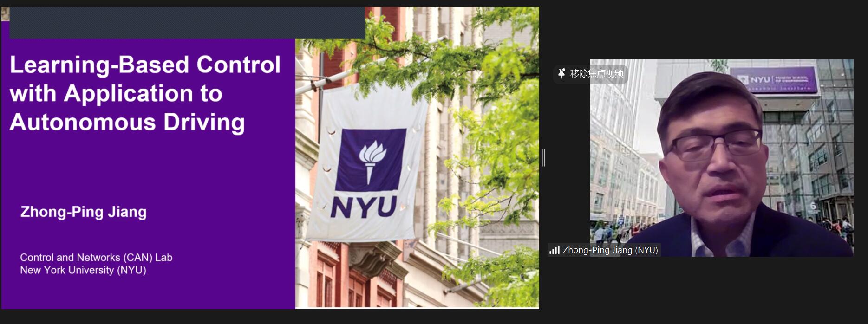868x324 pixels.
Task: Click the Control and Networks (CAN) Lab text
Action: pos(96,257)
